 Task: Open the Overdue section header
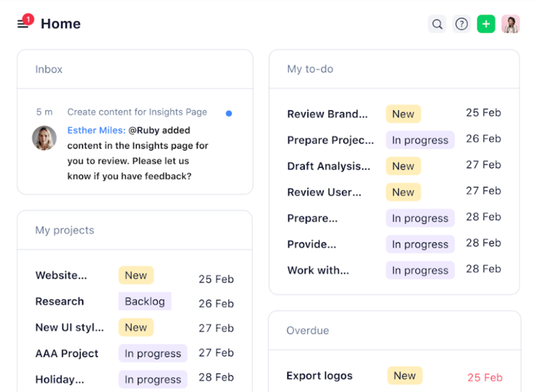click(x=307, y=331)
